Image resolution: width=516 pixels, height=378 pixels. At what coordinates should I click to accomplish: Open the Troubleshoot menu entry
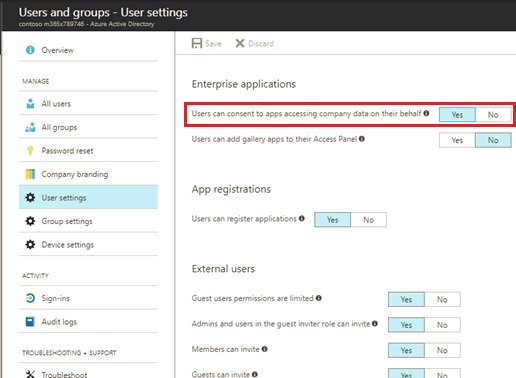point(88,374)
